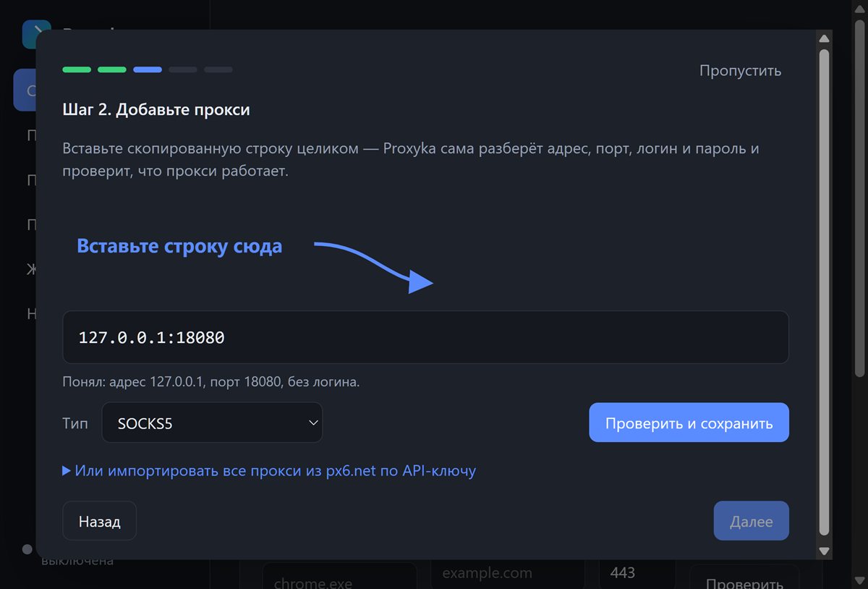Click the parsed result text 'Понял: адрес 127.0.0.1'
The width and height of the screenshot is (868, 589).
coord(211,381)
